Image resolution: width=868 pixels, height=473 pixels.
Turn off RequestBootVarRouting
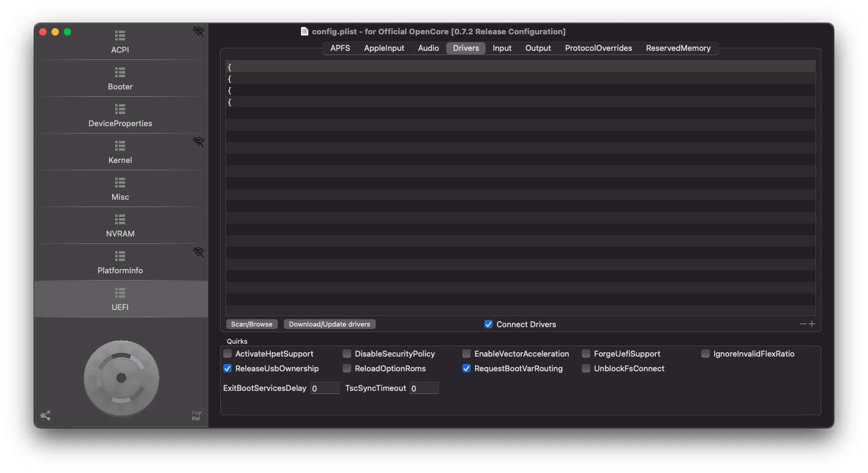pos(466,368)
